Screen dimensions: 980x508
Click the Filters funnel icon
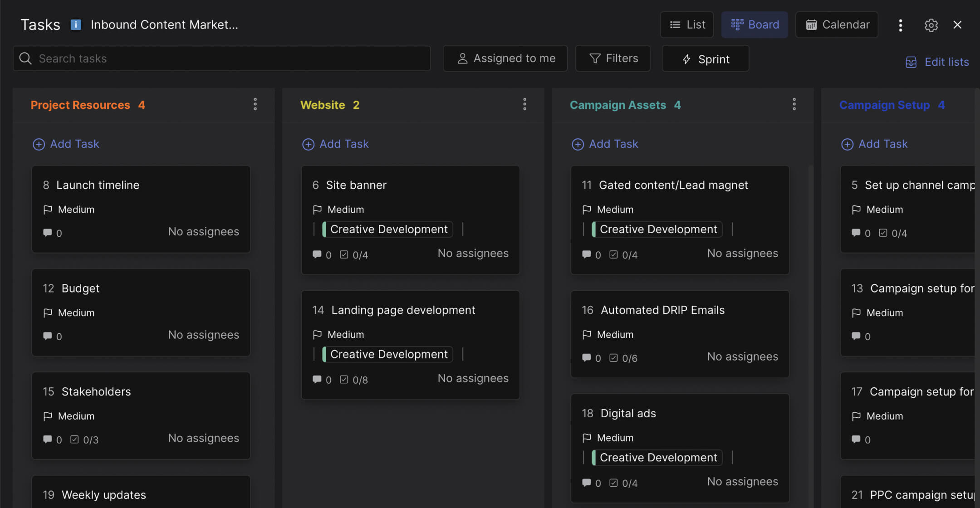(x=594, y=58)
